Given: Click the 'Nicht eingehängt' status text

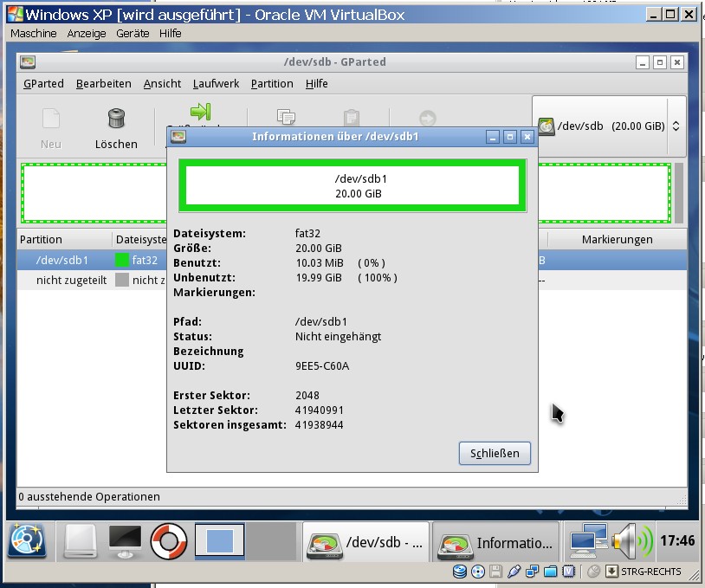Looking at the screenshot, I should pos(338,336).
